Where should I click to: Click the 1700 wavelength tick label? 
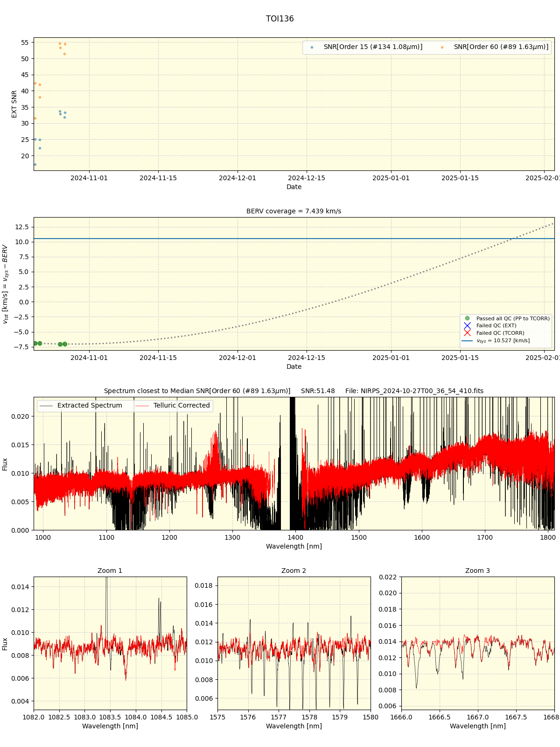485,537
